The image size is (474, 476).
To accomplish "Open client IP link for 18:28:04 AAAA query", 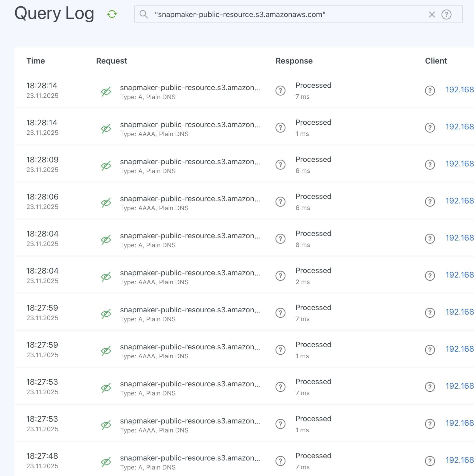I will [459, 275].
